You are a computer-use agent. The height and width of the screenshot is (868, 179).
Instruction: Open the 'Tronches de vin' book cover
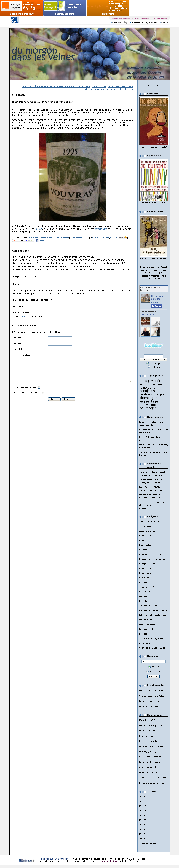(154, 121)
